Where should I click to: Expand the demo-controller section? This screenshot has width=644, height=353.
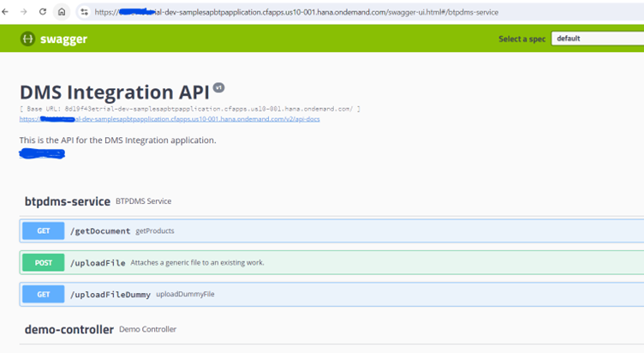pyautogui.click(x=69, y=329)
